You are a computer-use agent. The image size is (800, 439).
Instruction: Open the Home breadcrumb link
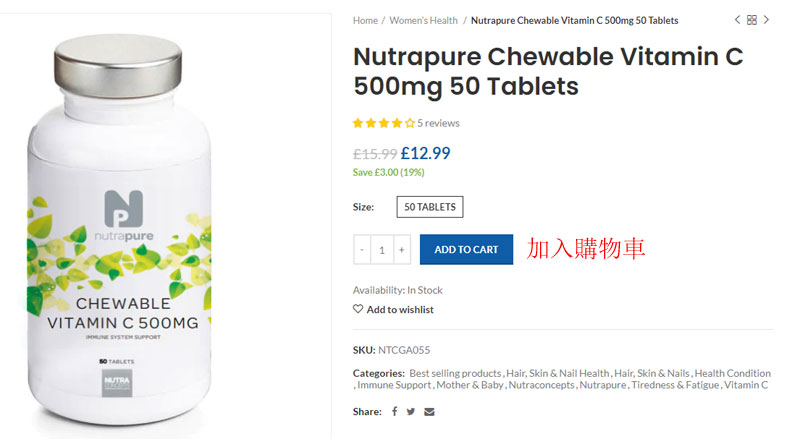coord(365,20)
